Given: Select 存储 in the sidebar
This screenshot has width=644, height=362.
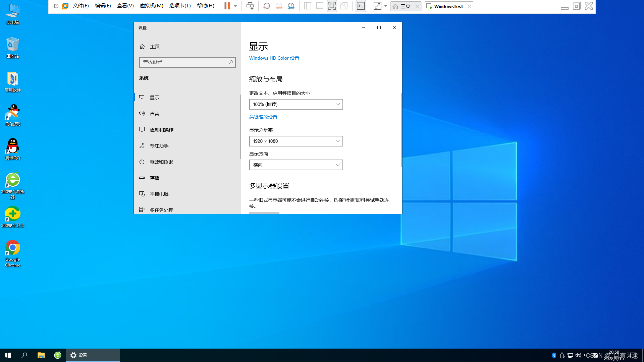Looking at the screenshot, I should (x=187, y=178).
